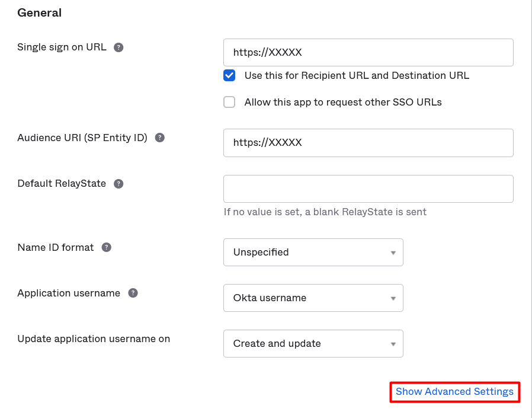Expand the Application username dropdown

(313, 298)
